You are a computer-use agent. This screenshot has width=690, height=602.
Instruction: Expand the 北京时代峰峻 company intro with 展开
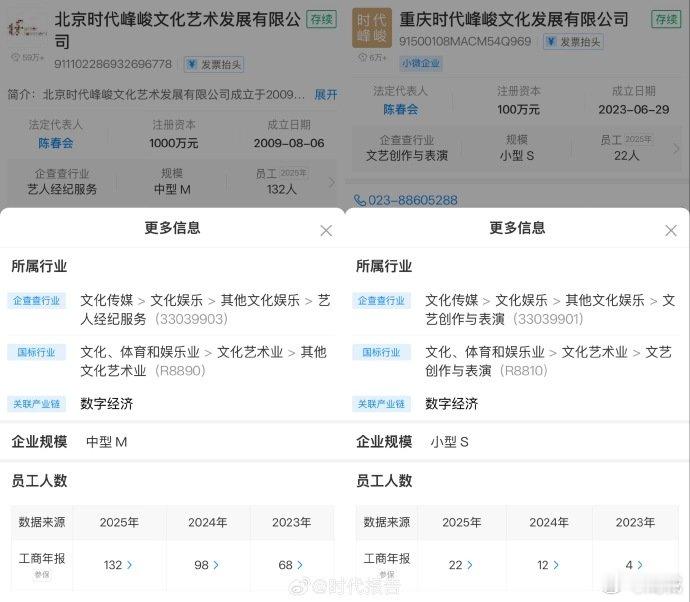tap(326, 94)
